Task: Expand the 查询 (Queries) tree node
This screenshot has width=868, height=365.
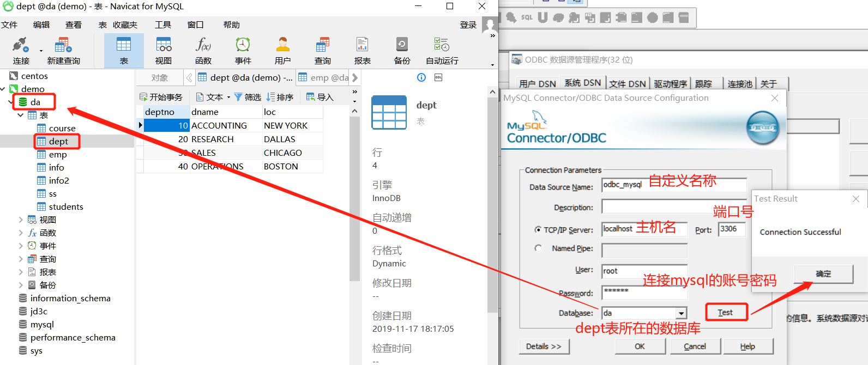Action: point(21,259)
